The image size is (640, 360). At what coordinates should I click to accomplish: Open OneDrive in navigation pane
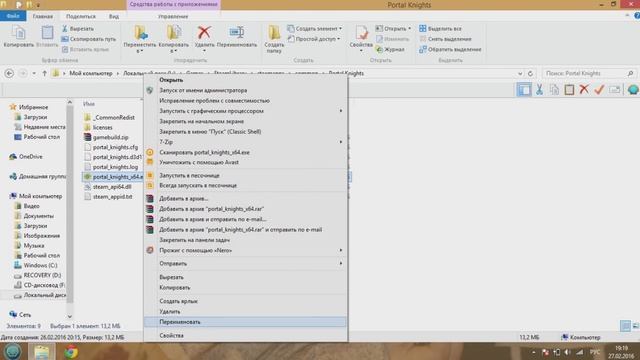coord(26,157)
